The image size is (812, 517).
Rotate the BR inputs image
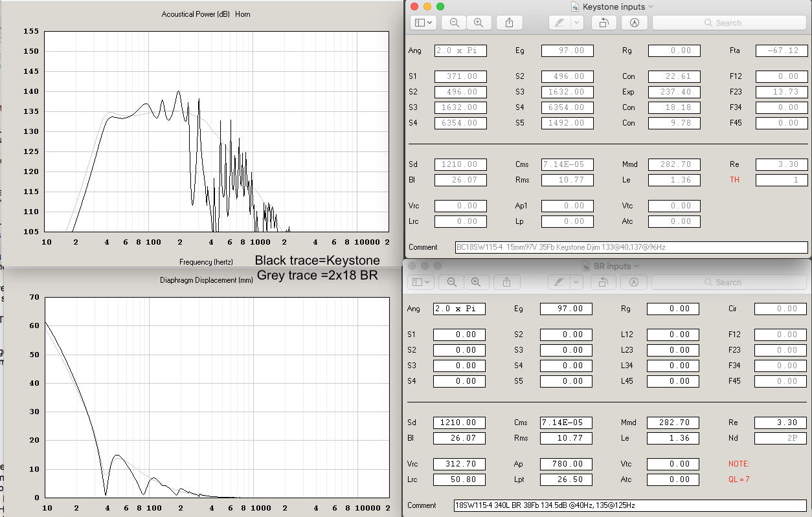(x=603, y=282)
